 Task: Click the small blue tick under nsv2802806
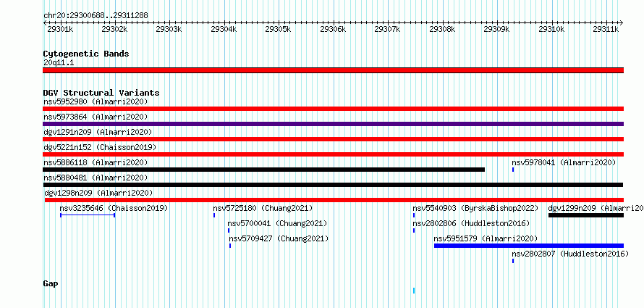414,230
